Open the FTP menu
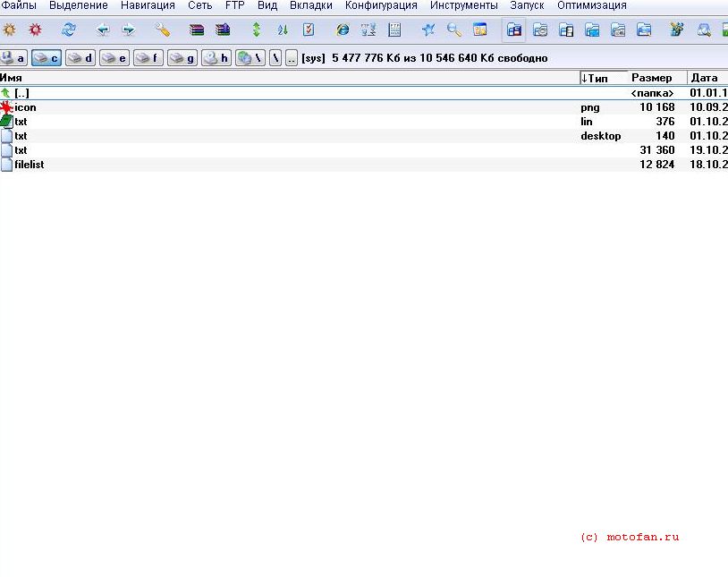The image size is (728, 577). coord(235,5)
